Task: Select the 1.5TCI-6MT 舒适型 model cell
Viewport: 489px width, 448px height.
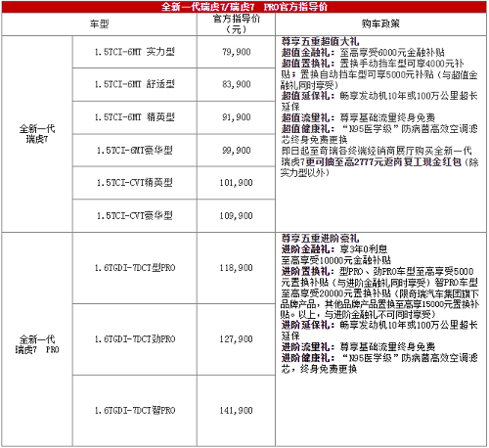Action: coord(135,84)
